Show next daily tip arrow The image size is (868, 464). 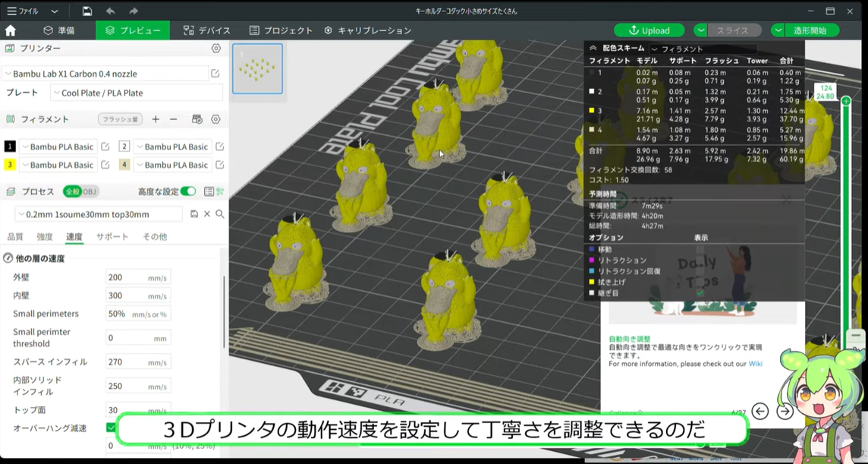(785, 411)
